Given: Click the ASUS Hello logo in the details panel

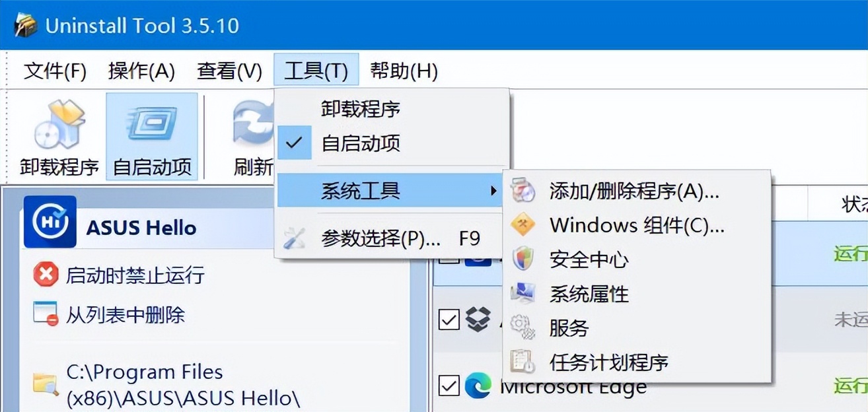Looking at the screenshot, I should tap(50, 222).
